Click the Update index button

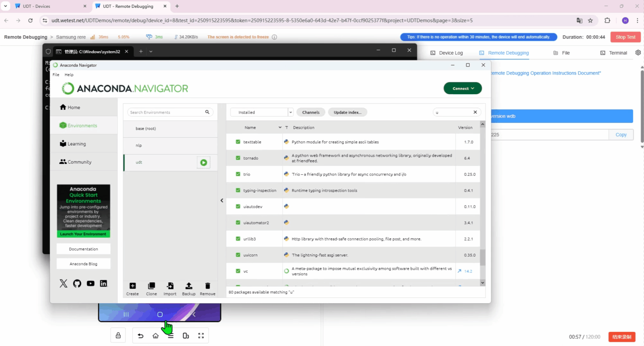pyautogui.click(x=347, y=112)
